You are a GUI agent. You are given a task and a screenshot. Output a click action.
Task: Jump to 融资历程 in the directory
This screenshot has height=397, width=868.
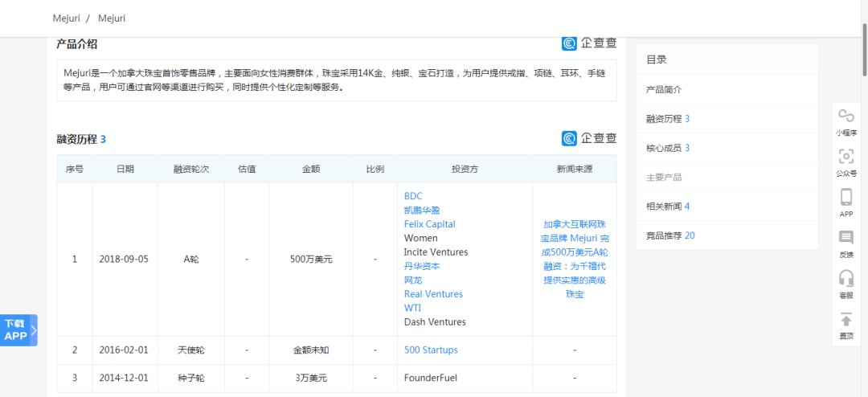pyautogui.click(x=668, y=118)
